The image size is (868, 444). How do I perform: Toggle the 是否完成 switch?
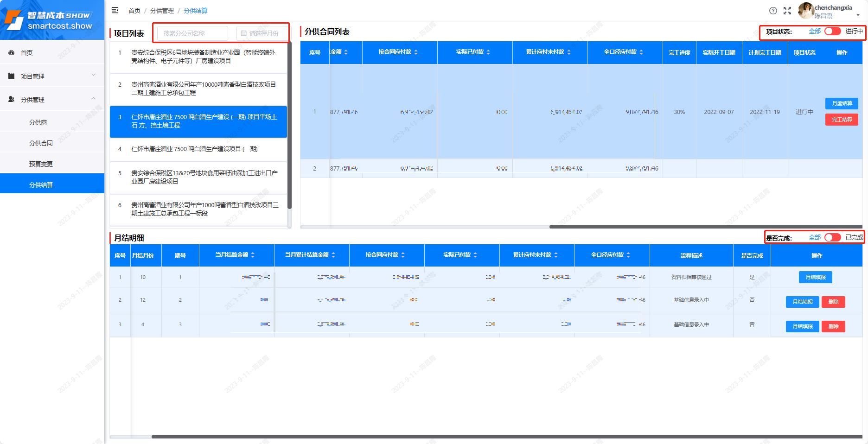tap(832, 237)
